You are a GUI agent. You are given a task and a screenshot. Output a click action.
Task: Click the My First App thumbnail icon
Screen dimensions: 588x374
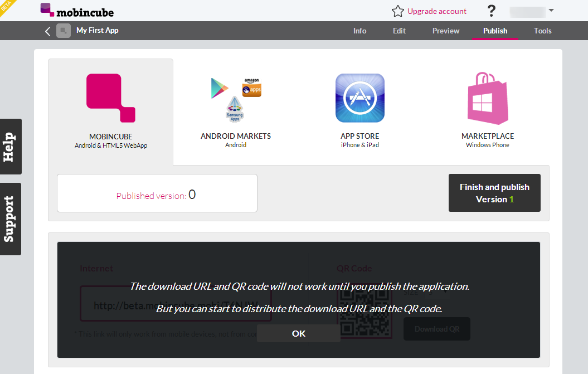click(64, 31)
